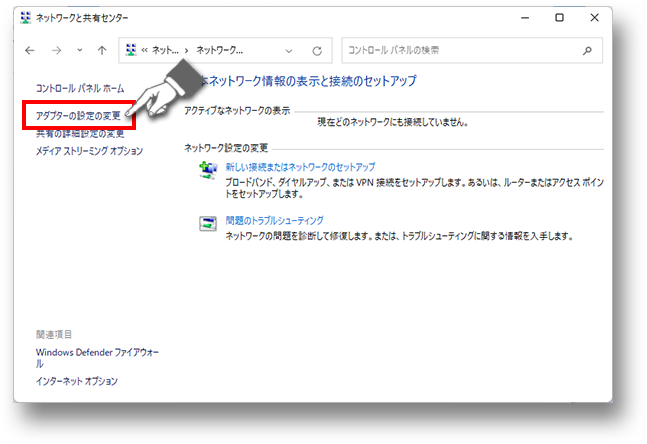Image resolution: width=647 pixels, height=444 pixels.
Task: Click 問題のトラブルシューティング link
Action: point(274,221)
